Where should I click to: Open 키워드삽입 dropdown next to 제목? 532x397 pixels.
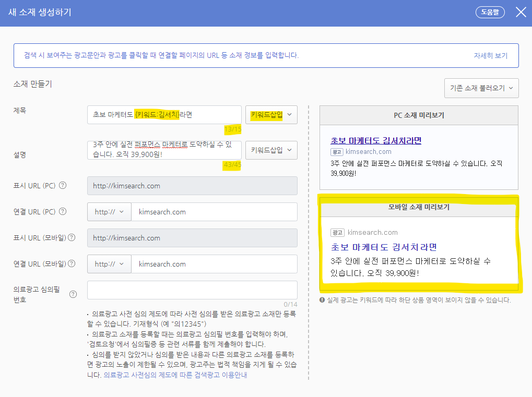271,115
